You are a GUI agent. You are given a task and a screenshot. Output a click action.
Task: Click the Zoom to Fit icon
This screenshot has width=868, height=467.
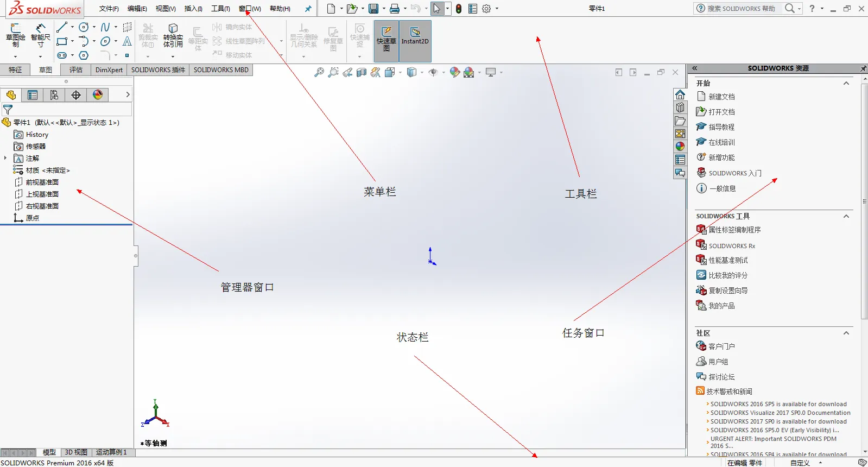pyautogui.click(x=319, y=72)
